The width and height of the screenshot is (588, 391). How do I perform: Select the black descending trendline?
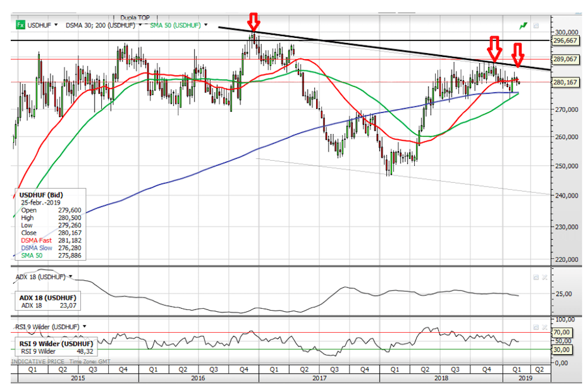point(379,47)
